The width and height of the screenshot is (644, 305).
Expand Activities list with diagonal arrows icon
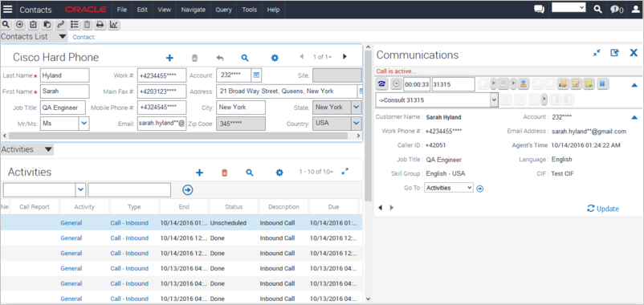(x=345, y=171)
